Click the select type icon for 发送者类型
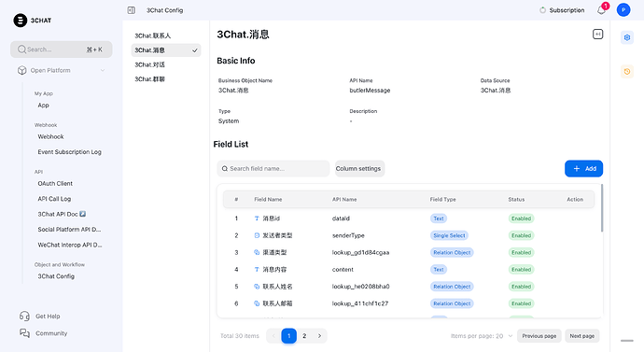This screenshot has height=352, width=644. 257,235
